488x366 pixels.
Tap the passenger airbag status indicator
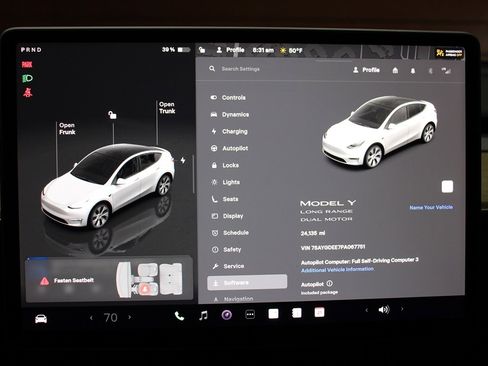click(x=449, y=53)
